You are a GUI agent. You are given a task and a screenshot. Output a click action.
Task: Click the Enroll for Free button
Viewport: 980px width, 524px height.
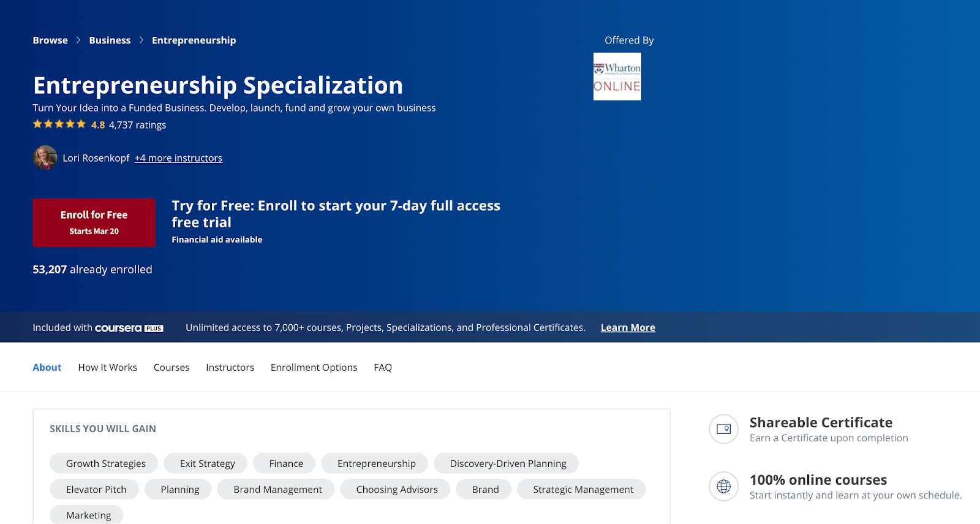pyautogui.click(x=94, y=222)
